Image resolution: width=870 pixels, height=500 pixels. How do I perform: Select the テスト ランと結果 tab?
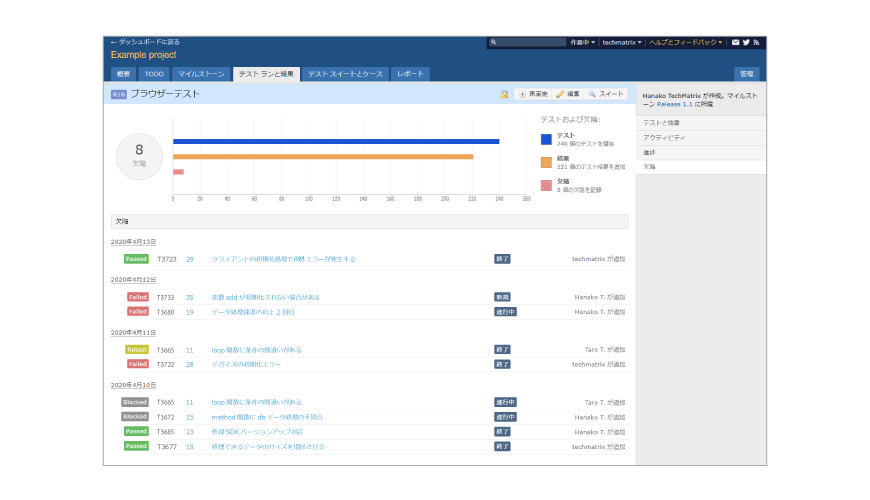click(266, 74)
